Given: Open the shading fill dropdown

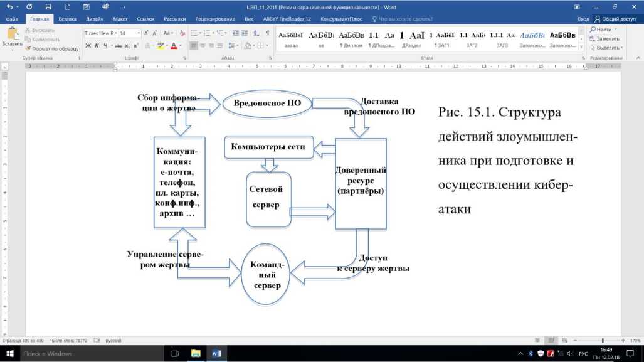Looking at the screenshot, I should pyautogui.click(x=253, y=46).
